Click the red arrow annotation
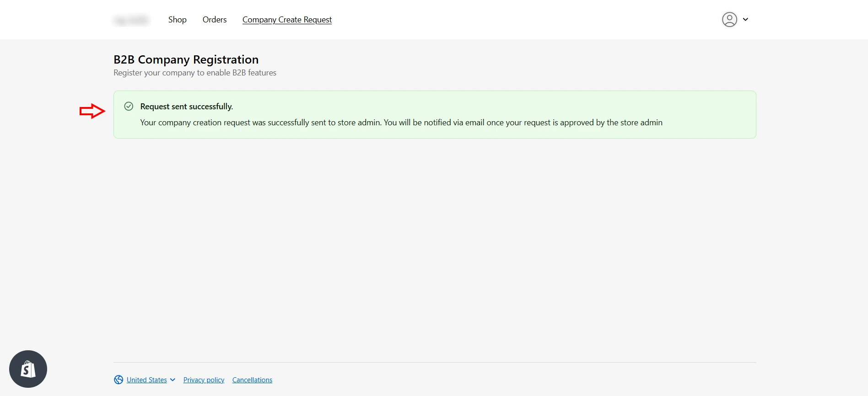The width and height of the screenshot is (868, 396). (x=92, y=110)
